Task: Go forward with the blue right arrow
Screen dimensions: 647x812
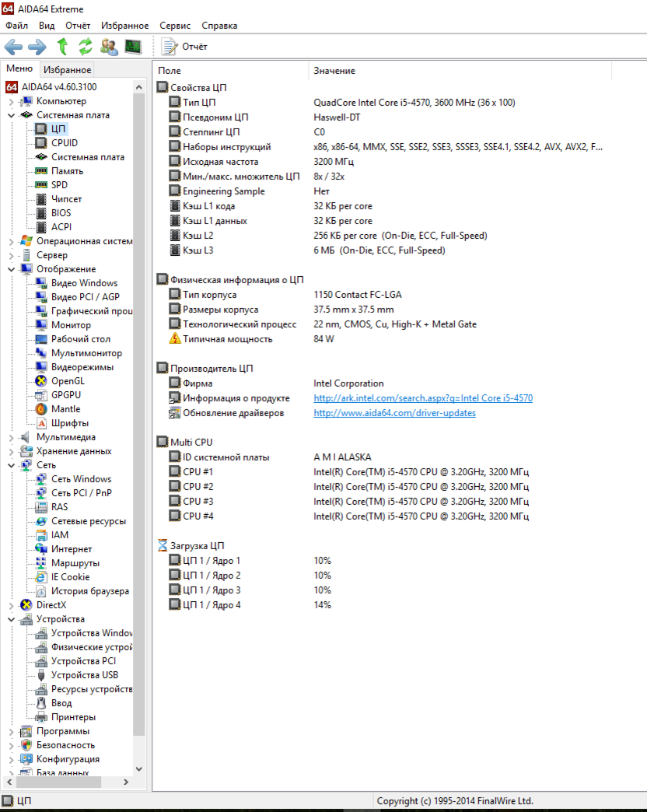Action: 37,47
